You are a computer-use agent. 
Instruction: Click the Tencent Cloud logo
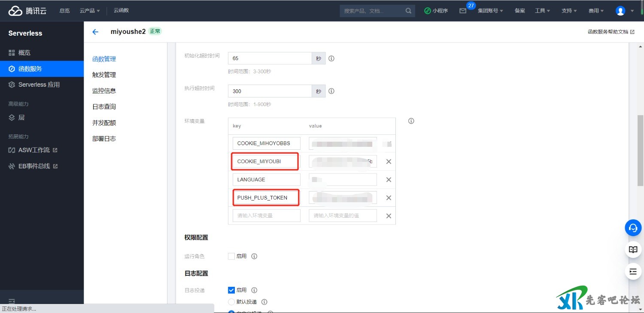(x=27, y=11)
